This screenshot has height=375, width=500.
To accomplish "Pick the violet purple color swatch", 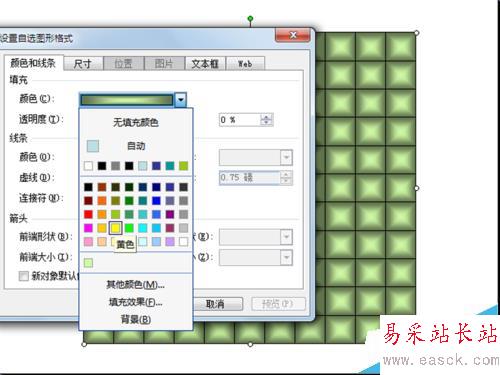I will click(170, 214).
